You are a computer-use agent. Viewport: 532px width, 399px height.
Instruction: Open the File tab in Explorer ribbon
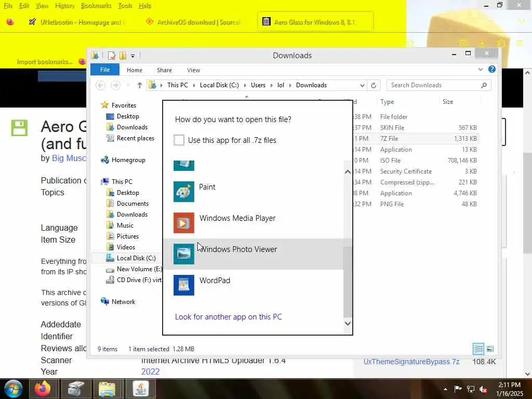click(105, 70)
